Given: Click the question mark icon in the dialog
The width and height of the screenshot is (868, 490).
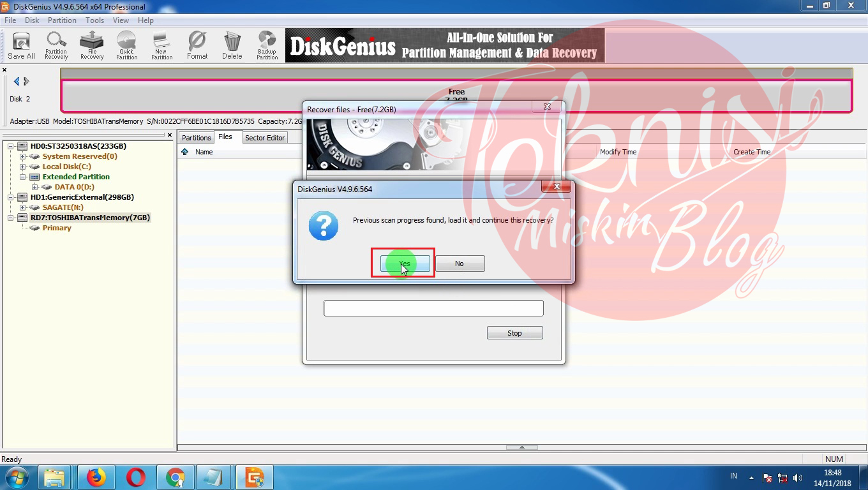Looking at the screenshot, I should [324, 226].
